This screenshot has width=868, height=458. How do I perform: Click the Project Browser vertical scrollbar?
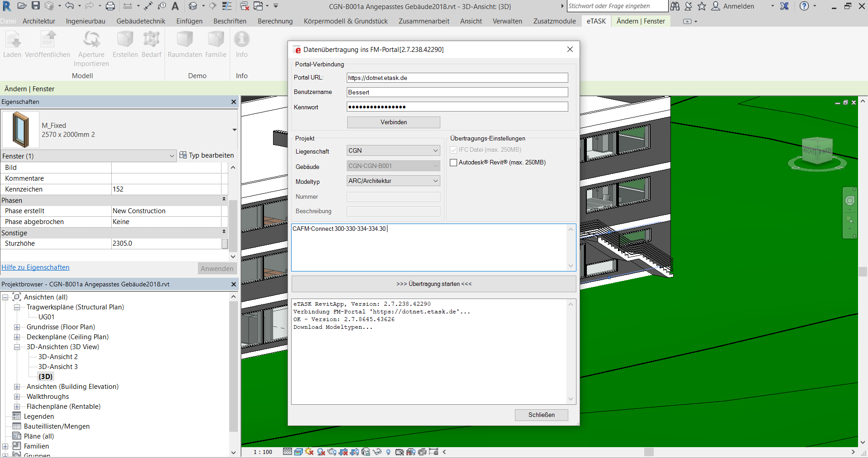coord(233,366)
